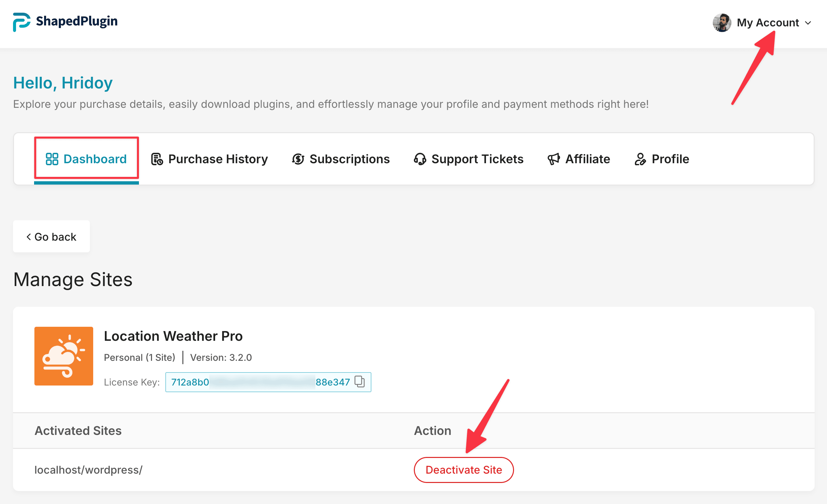827x504 pixels.
Task: Expand the My Account chevron arrow
Action: point(808,23)
